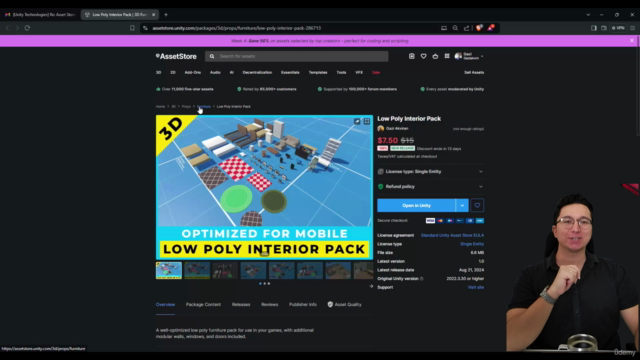Open Standard Unity Asset Store EULA link
The height and width of the screenshot is (360, 640).
coord(452,236)
